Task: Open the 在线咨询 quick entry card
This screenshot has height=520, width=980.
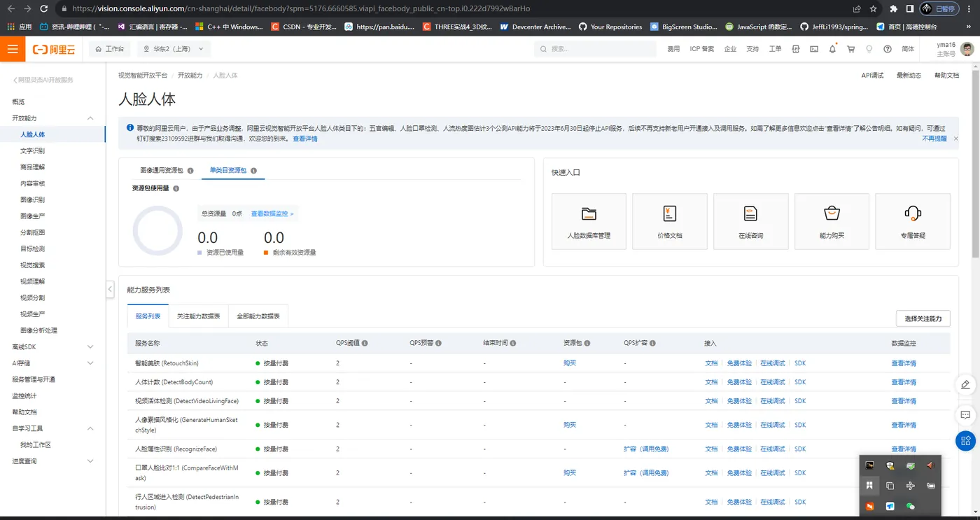Action: coord(750,221)
